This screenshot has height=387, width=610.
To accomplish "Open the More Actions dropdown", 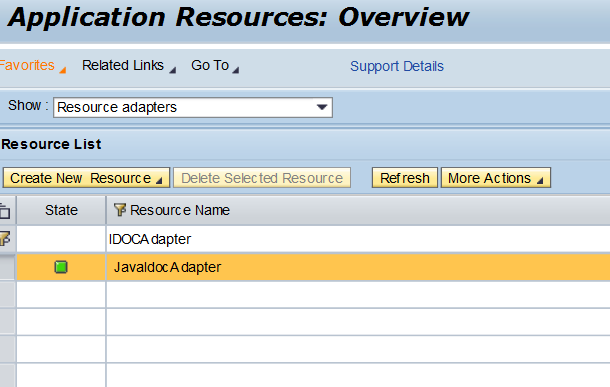I will pos(496,178).
